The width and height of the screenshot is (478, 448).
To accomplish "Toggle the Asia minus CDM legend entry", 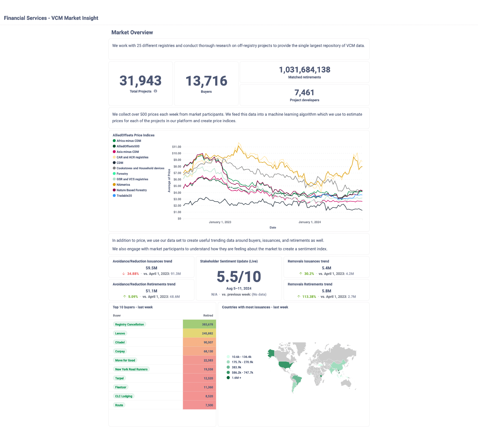I will pos(126,152).
